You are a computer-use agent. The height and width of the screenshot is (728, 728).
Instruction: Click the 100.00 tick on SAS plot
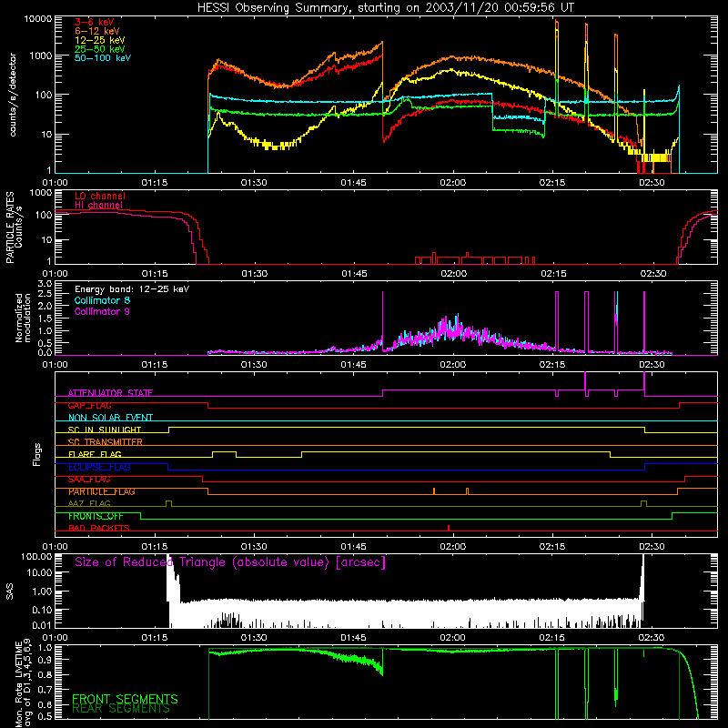(36, 557)
